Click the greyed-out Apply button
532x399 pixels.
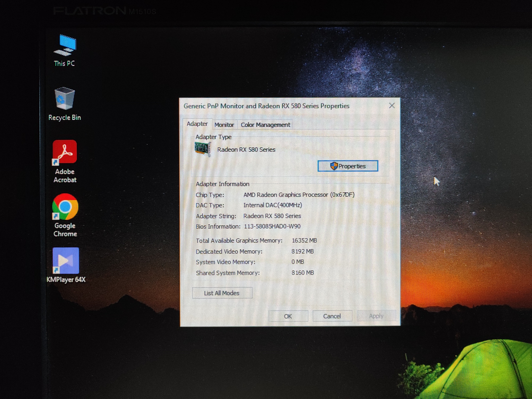tap(376, 316)
